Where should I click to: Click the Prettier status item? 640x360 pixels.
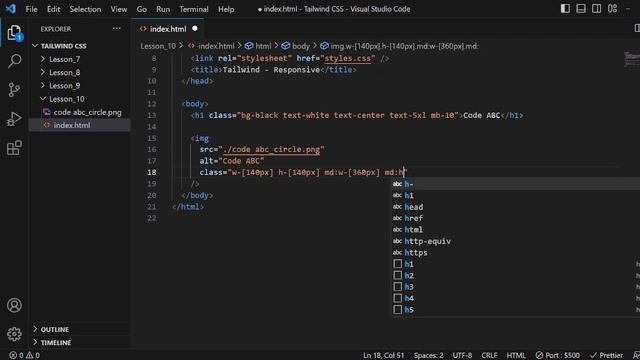[x=607, y=355]
